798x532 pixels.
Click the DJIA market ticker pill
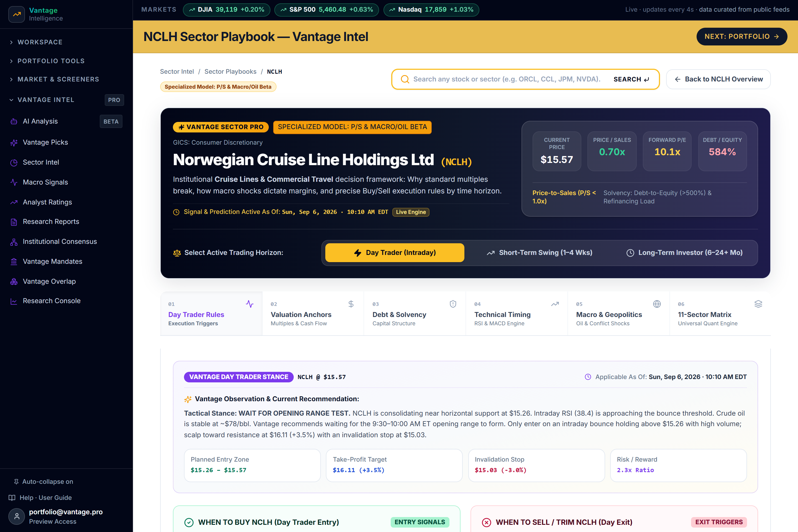227,9
